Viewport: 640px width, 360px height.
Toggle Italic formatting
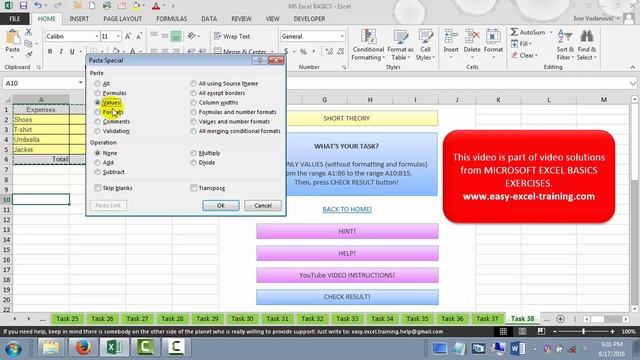click(61, 51)
